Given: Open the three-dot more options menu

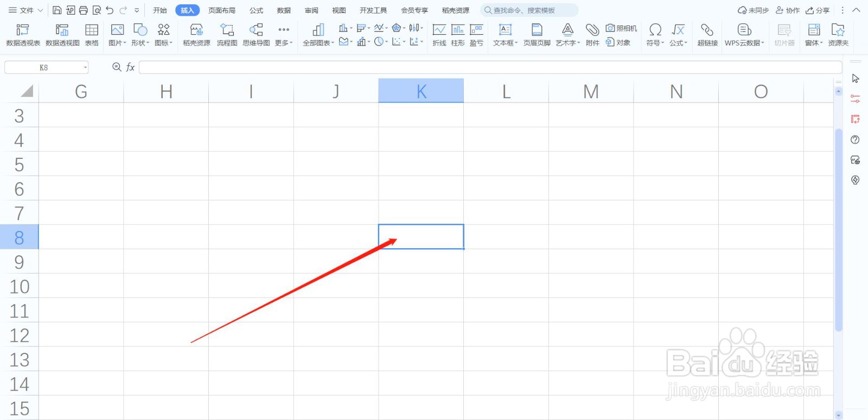Looking at the screenshot, I should [843, 10].
